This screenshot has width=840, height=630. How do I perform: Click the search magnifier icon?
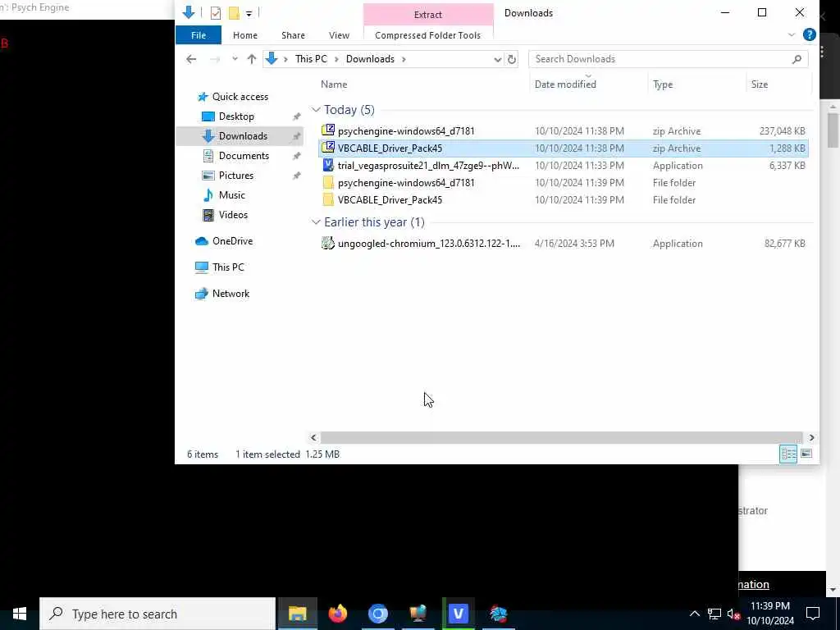[797, 59]
